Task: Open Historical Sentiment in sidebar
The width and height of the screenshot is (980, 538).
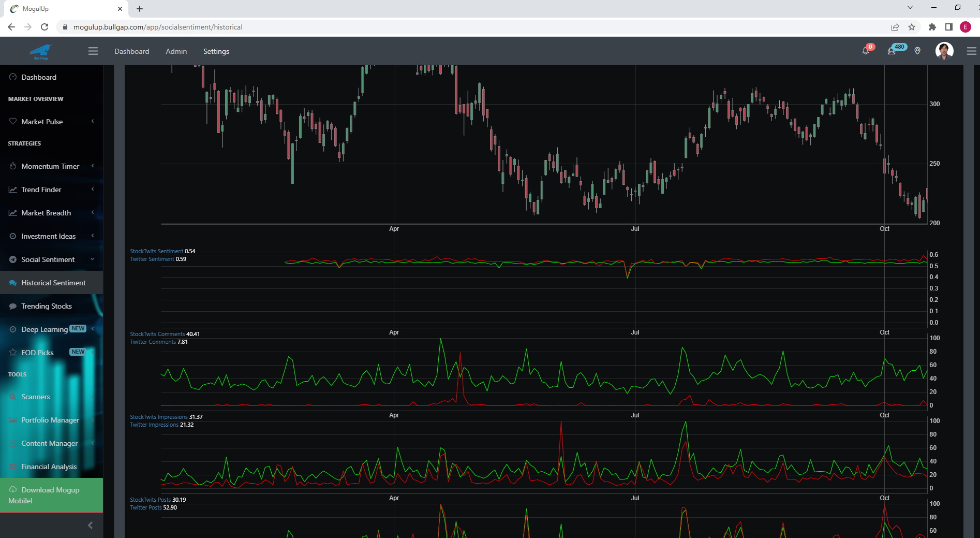Action: 53,283
